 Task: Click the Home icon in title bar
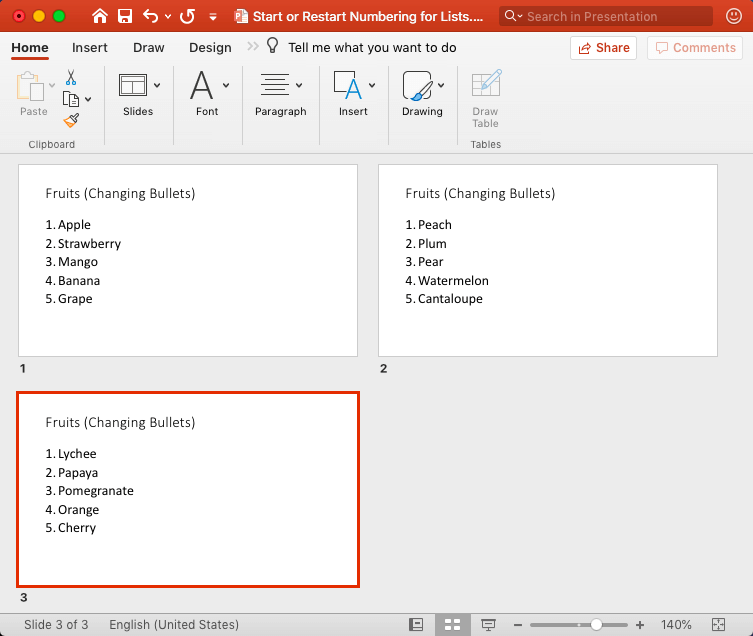click(x=99, y=16)
